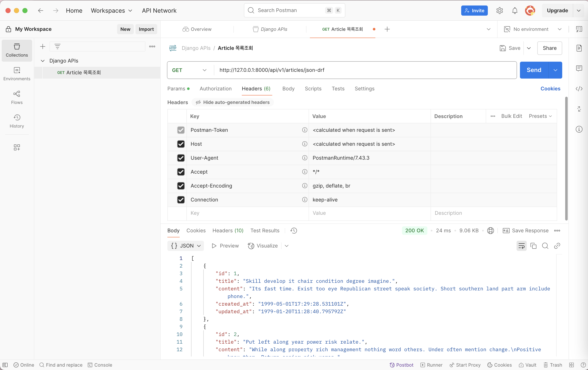Click the Search Postman field
This screenshot has height=370, width=588.
(294, 11)
